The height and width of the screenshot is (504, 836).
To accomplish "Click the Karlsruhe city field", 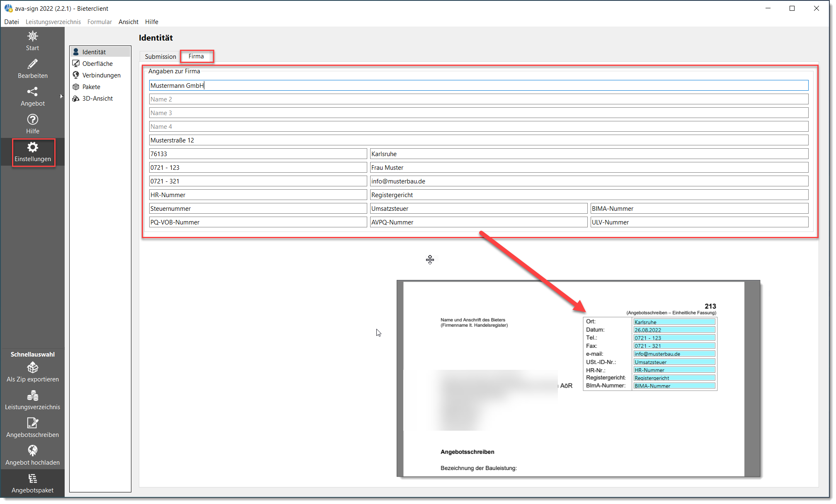I will 589,154.
